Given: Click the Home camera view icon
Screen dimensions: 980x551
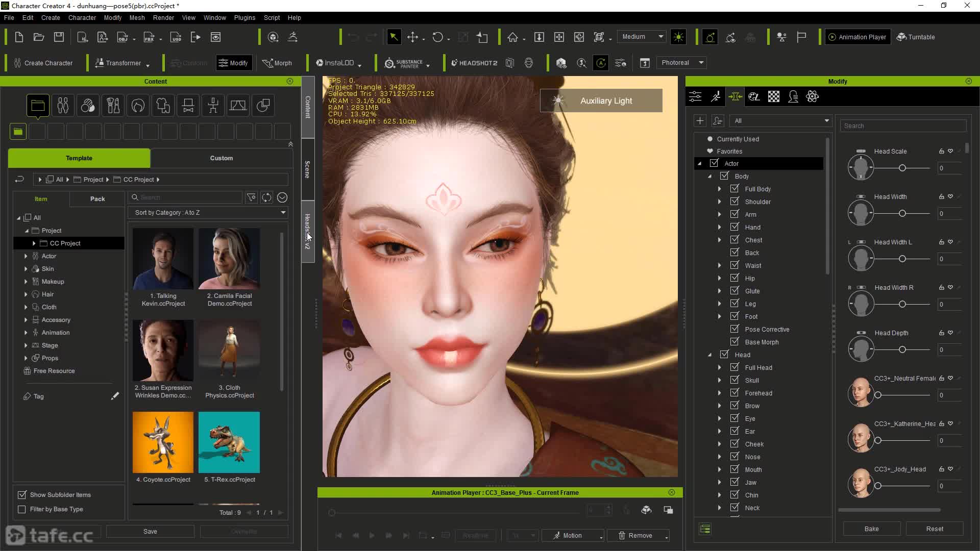Looking at the screenshot, I should [x=512, y=37].
